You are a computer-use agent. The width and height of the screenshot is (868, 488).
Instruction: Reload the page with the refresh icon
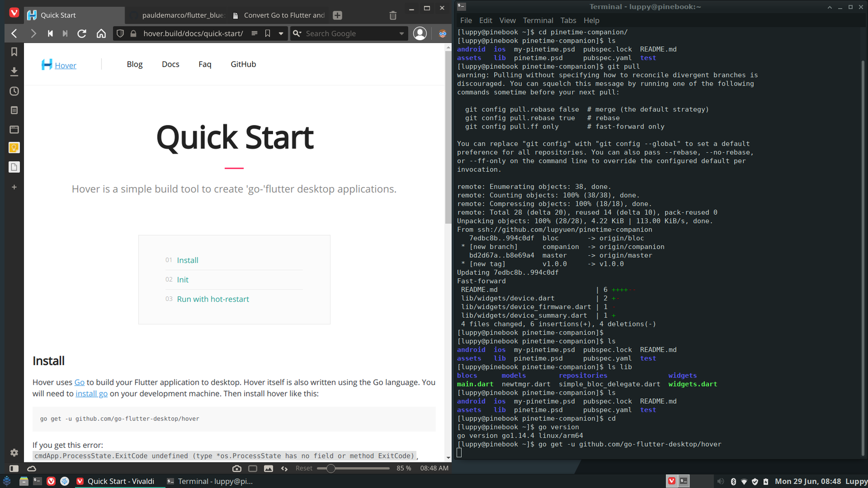pyautogui.click(x=82, y=34)
